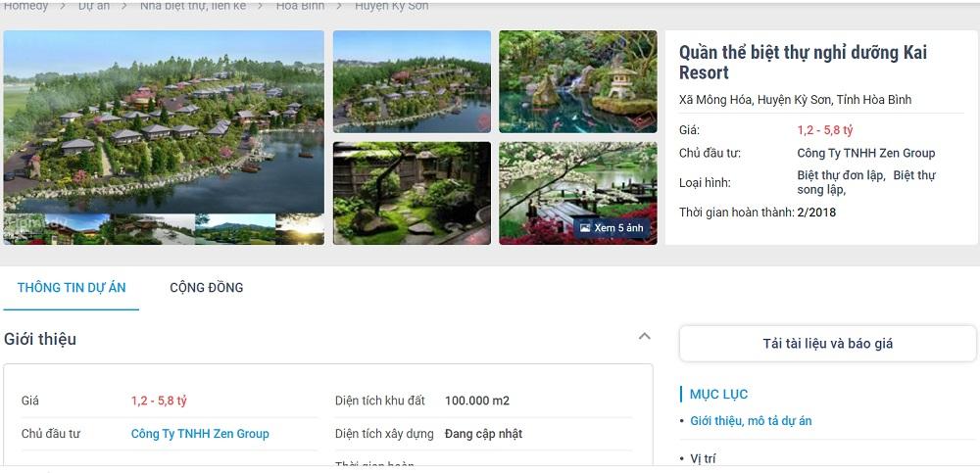Click Tải tài liệu và báo giá button
The image size is (980, 473).
[827, 344]
